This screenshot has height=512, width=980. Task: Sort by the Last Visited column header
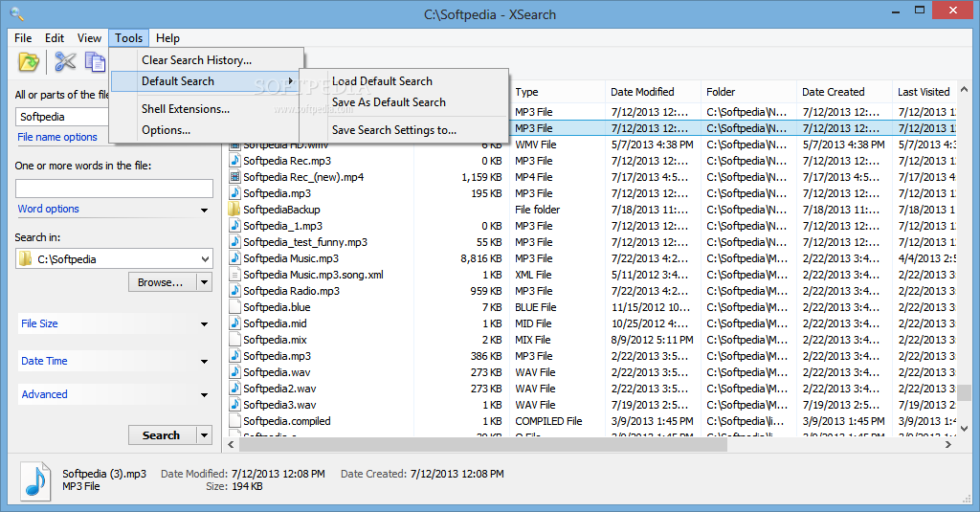coord(924,92)
